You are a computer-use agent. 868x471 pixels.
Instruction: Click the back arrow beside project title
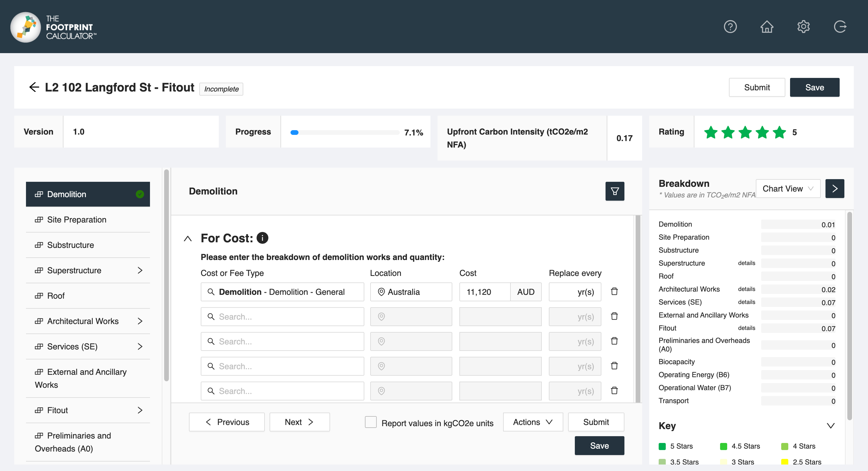tap(34, 87)
